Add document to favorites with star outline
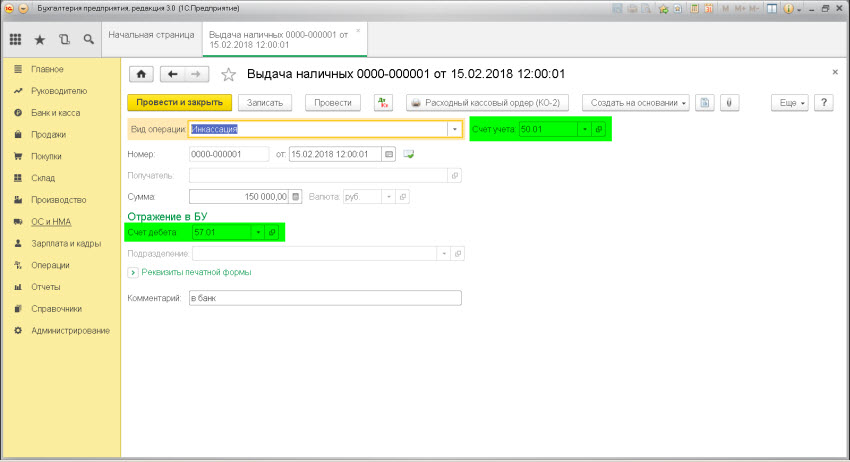Viewport: 850px width, 462px height. (228, 75)
